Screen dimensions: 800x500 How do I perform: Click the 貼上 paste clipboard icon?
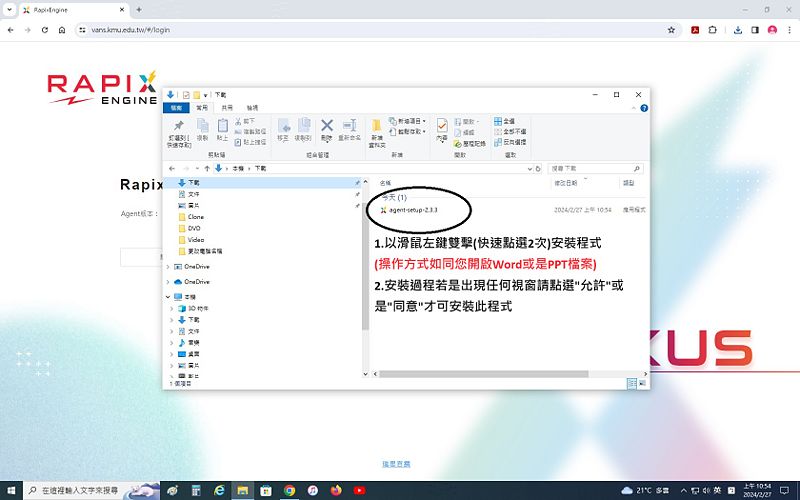pyautogui.click(x=222, y=125)
